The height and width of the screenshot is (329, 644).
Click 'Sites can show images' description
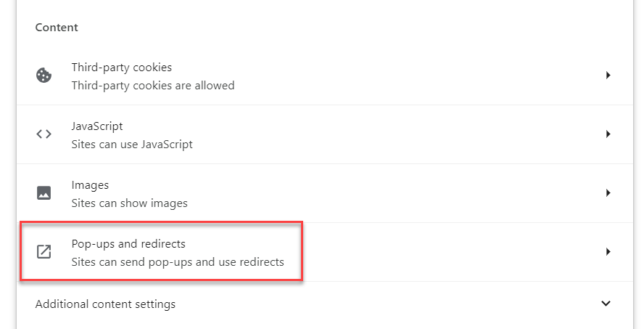click(129, 203)
